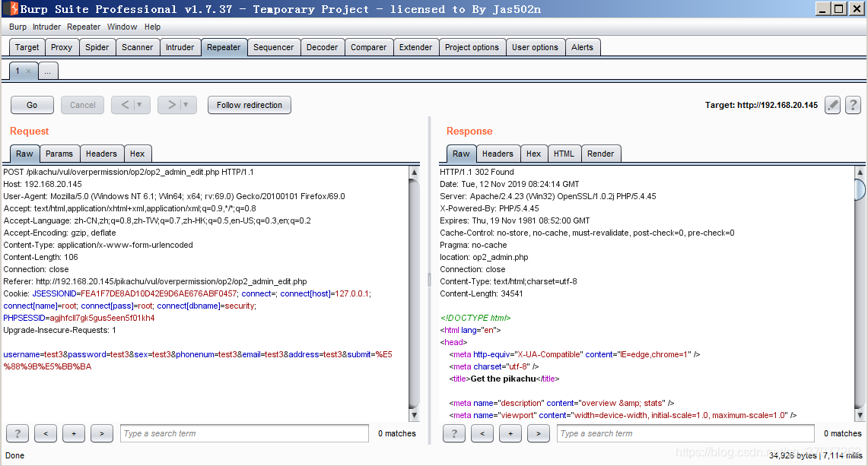This screenshot has height=466, width=868.
Task: Click response pane scroll up arrow
Action: (860, 172)
